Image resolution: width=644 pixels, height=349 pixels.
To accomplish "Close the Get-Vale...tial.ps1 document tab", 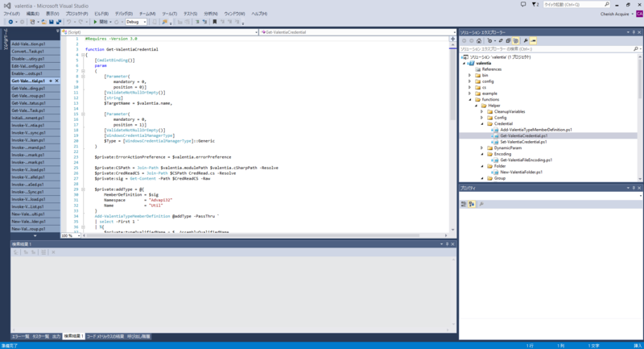I will [x=56, y=81].
